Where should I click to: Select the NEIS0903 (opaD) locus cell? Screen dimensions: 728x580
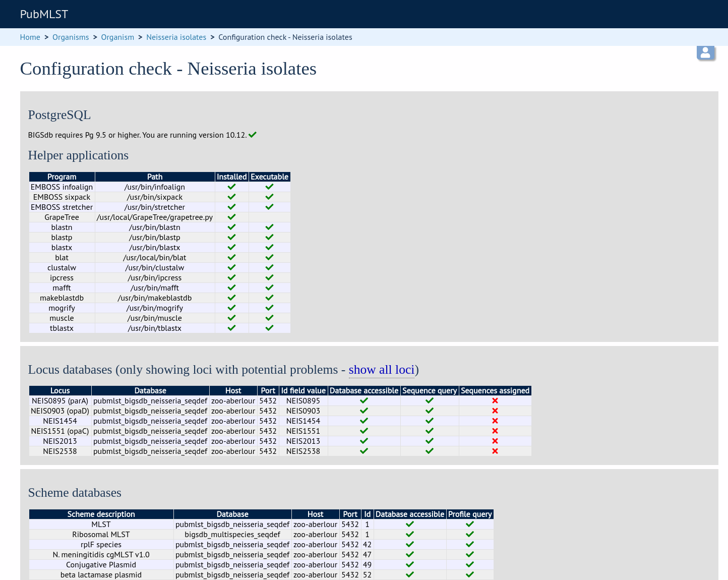click(x=60, y=411)
